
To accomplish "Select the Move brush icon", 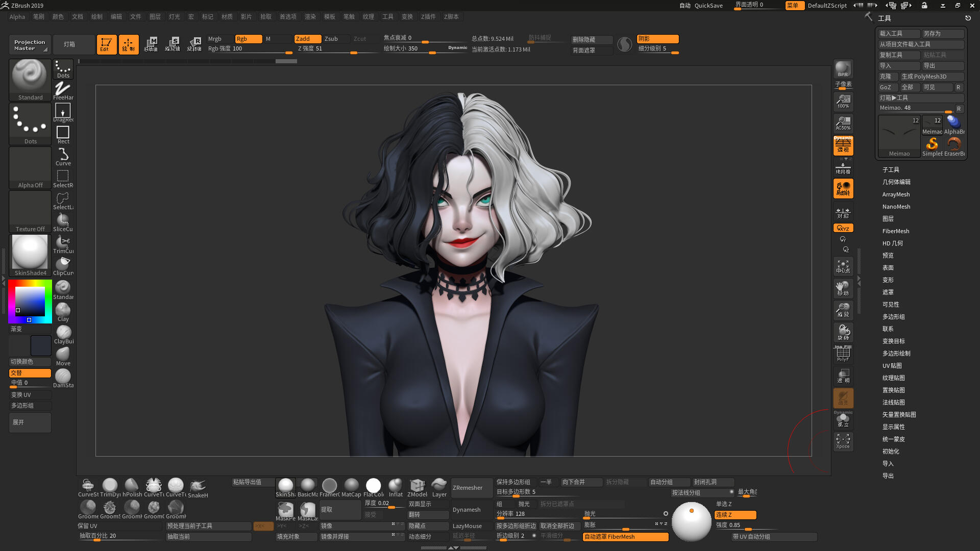I will (x=63, y=356).
